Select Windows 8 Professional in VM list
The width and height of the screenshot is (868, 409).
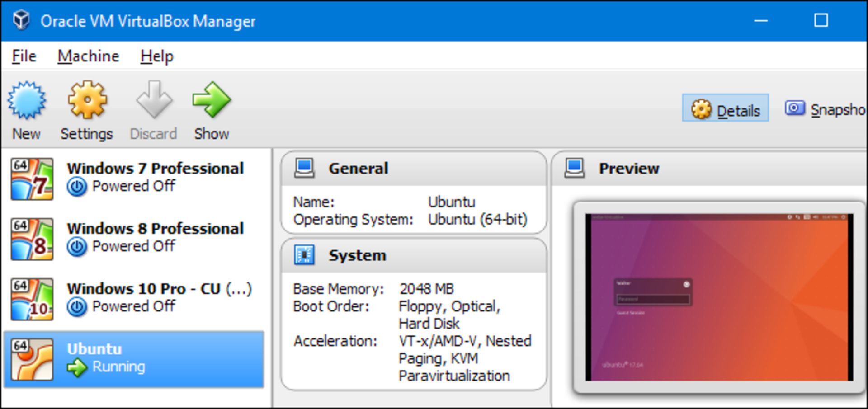[x=134, y=239]
